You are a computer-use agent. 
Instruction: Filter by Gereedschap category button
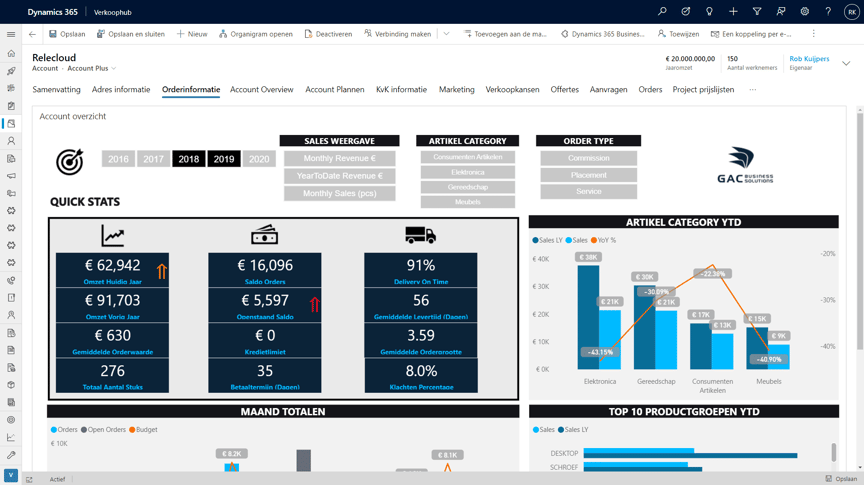pos(467,187)
